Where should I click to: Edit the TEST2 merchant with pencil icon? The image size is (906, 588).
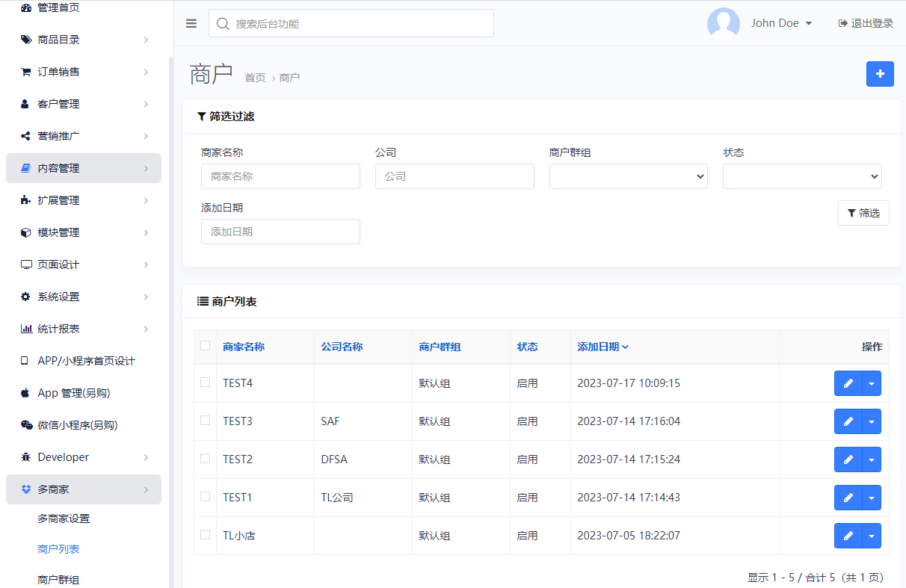[x=848, y=459]
